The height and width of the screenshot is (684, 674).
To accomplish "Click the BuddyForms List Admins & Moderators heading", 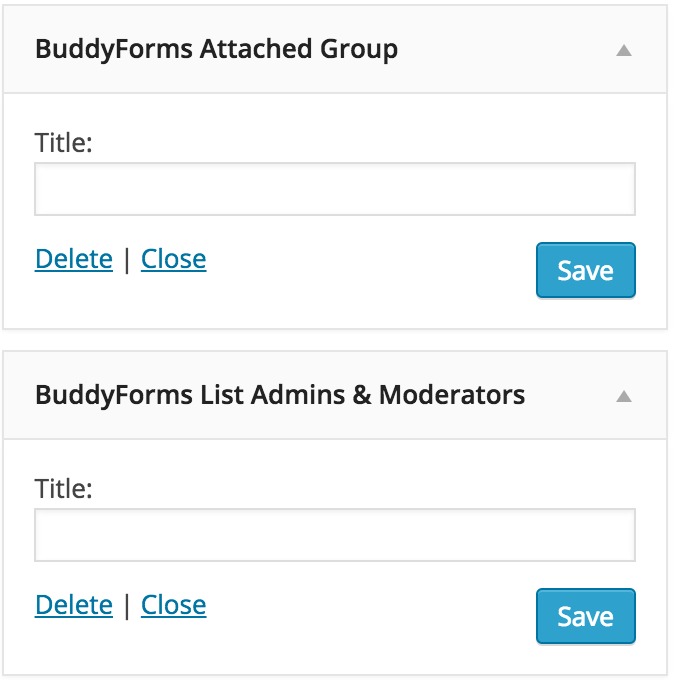I will (x=280, y=395).
